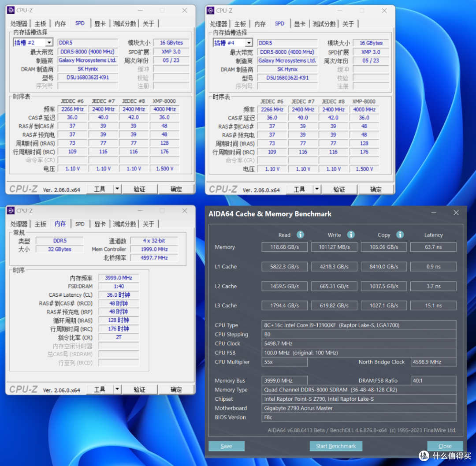Click Memory Latency value 63.7 ns
This screenshot has width=476, height=466.
433,247
